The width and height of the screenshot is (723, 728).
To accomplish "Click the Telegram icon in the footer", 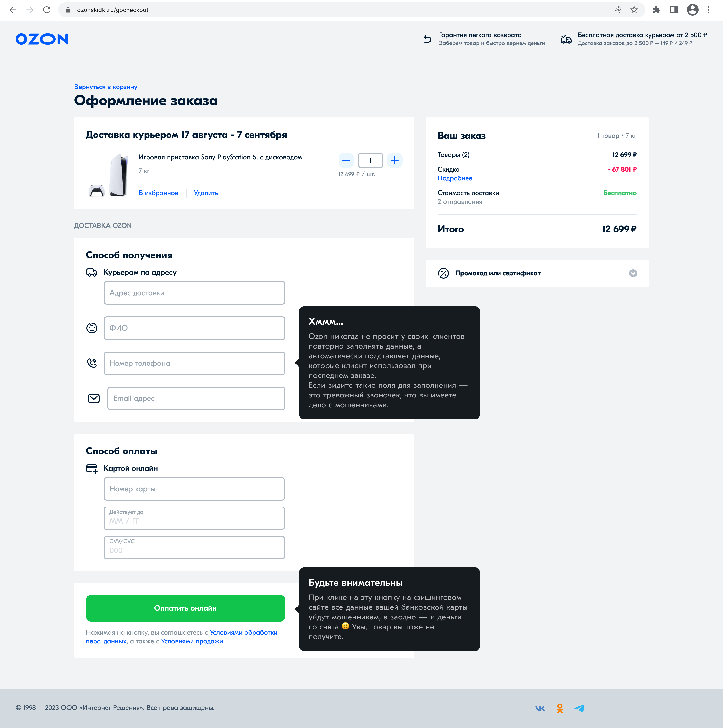I will (580, 708).
